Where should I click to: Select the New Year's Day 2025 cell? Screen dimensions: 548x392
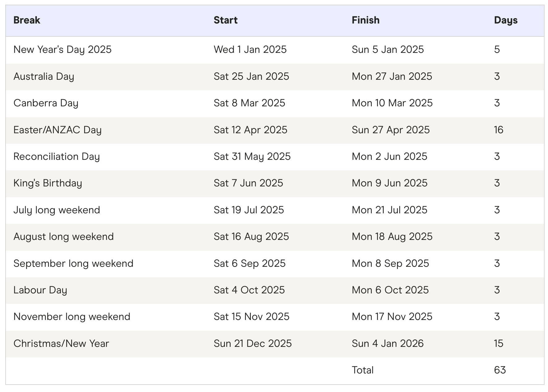coord(62,50)
